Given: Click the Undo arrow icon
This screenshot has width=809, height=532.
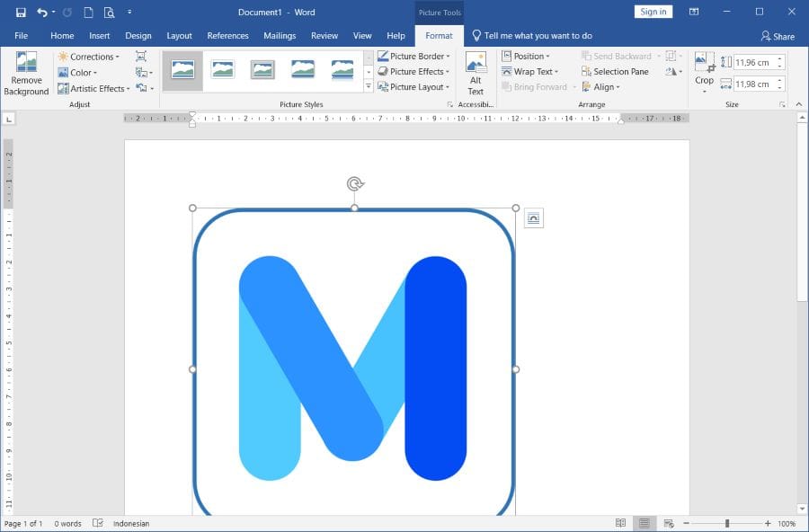Looking at the screenshot, I should (x=41, y=13).
